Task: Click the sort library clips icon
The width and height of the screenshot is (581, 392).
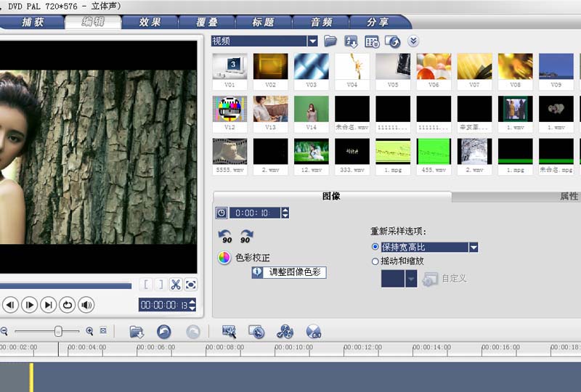Action: [351, 41]
